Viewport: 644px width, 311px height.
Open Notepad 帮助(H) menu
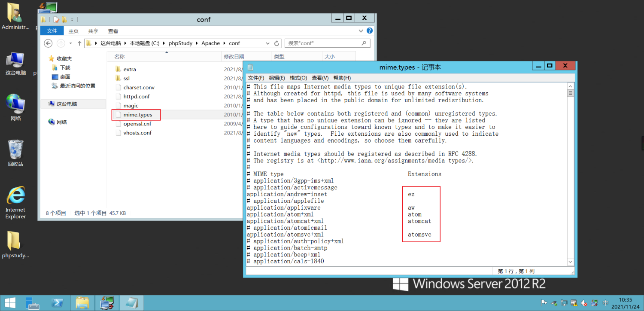coord(342,78)
